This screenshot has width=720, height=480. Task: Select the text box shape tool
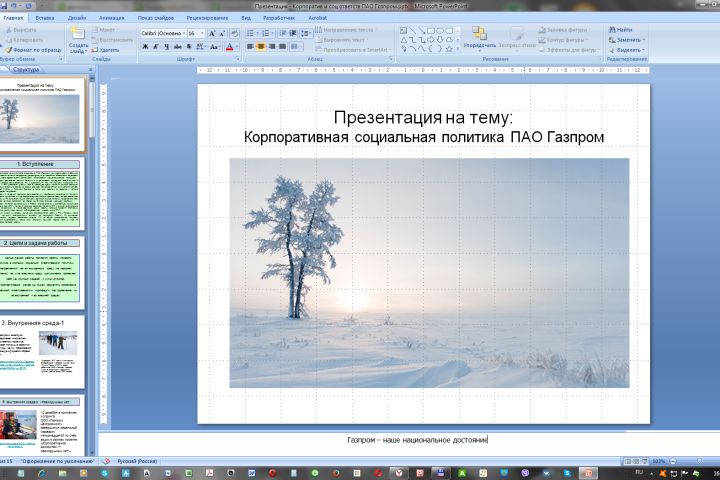[x=403, y=31]
